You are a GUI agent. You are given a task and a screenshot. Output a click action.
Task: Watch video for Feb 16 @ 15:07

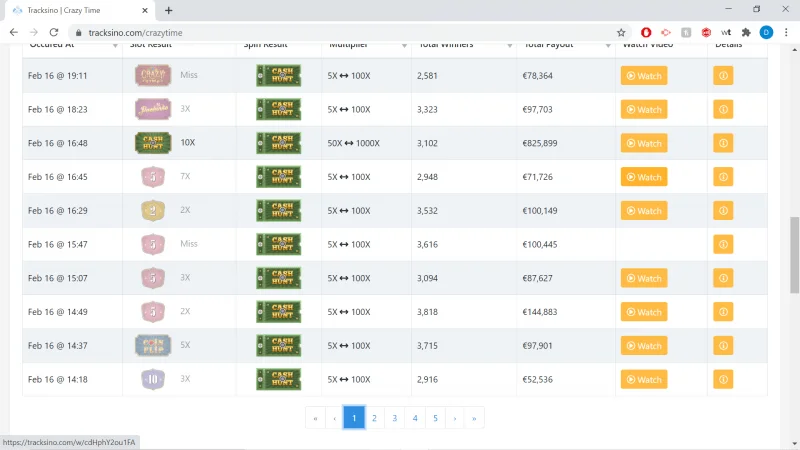pos(644,278)
